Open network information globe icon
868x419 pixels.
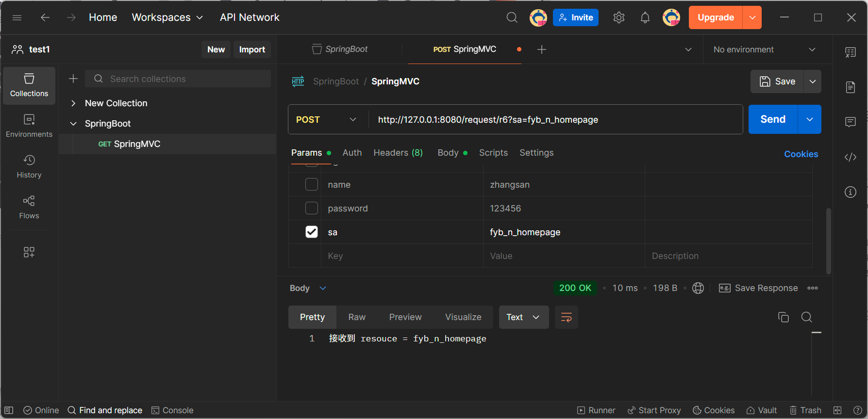tap(698, 288)
